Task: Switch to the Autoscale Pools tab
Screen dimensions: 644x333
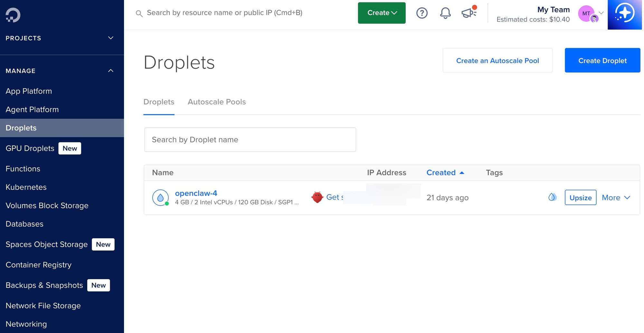Action: pyautogui.click(x=217, y=102)
